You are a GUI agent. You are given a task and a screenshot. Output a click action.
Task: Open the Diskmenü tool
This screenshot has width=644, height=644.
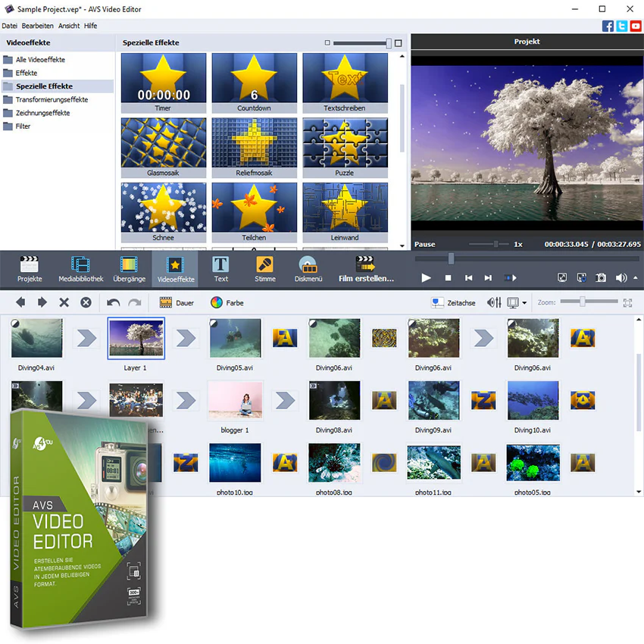308,269
